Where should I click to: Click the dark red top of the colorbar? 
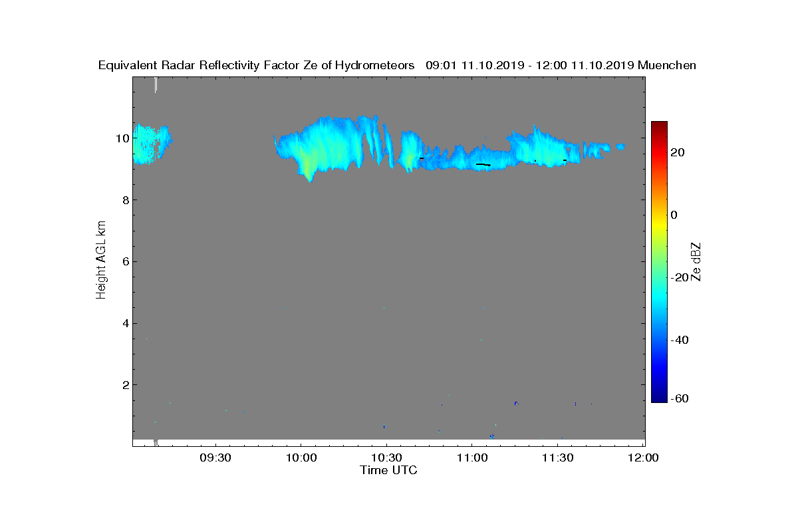click(x=659, y=126)
